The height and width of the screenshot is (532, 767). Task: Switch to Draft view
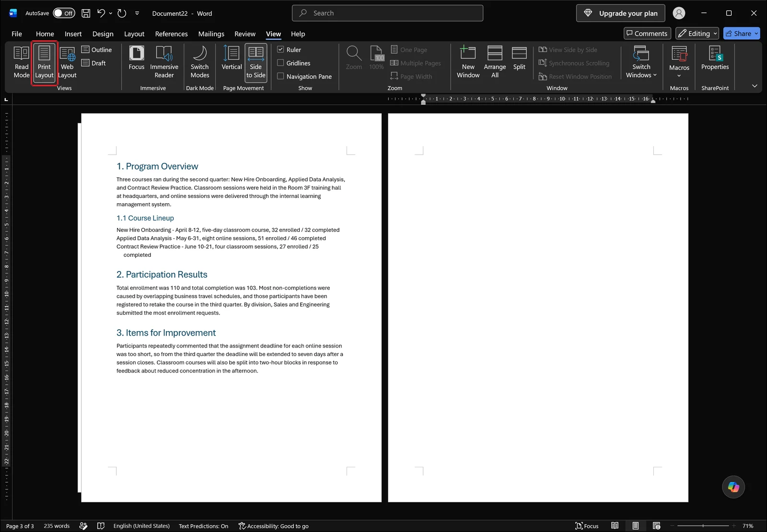[93, 63]
